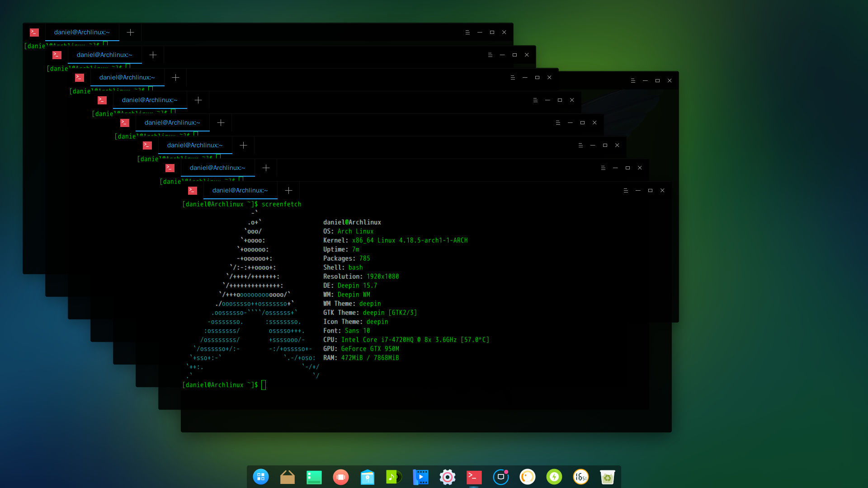Open the file manager in the dock
Viewport: 868px width, 488px height.
(287, 477)
